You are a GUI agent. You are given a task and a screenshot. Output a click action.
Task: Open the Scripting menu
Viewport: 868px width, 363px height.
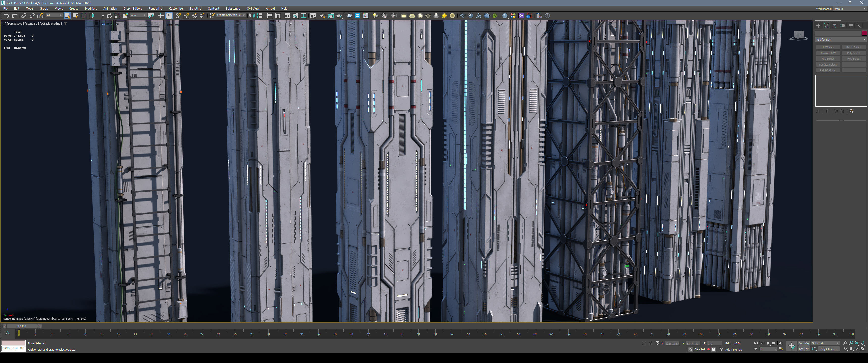pyautogui.click(x=195, y=8)
